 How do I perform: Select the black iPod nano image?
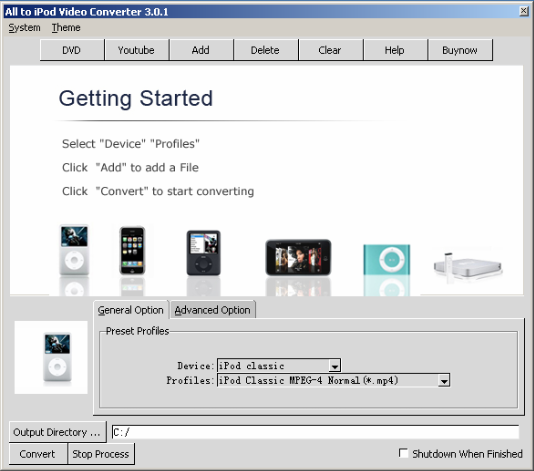click(204, 253)
